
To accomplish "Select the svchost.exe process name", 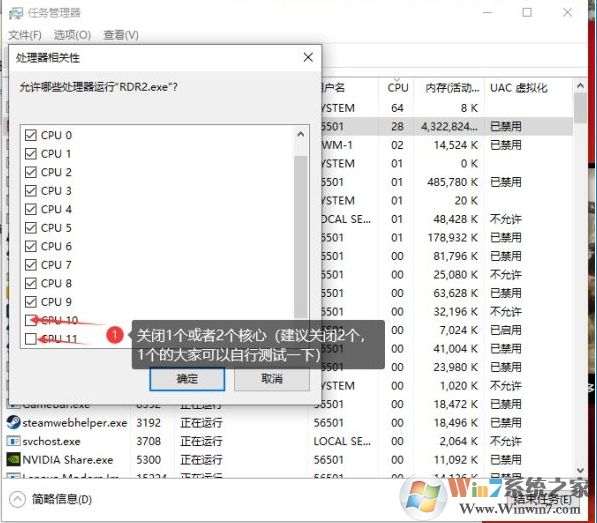I will pos(51,442).
